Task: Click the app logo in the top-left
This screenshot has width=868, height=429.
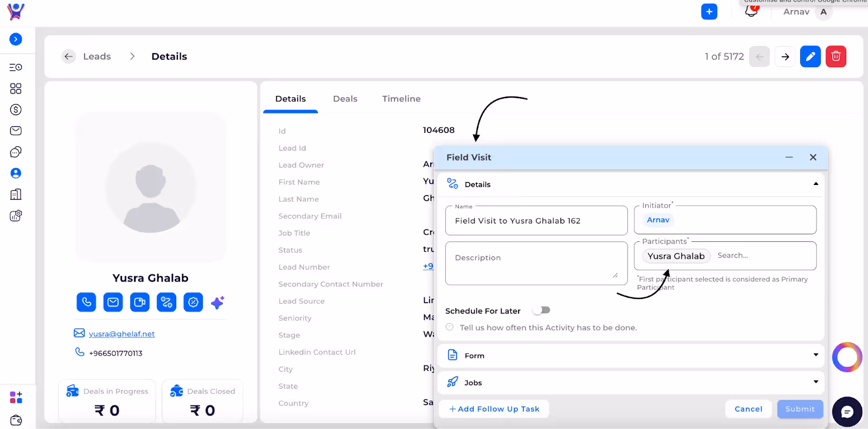Action: pos(16,11)
